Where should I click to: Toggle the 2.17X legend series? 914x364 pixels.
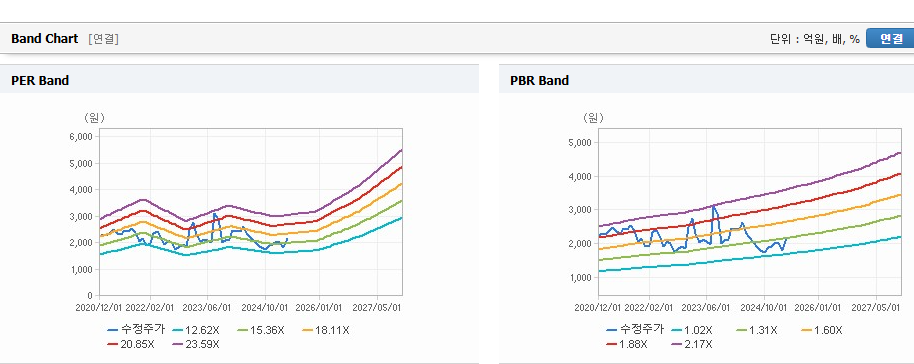pyautogui.click(x=692, y=344)
